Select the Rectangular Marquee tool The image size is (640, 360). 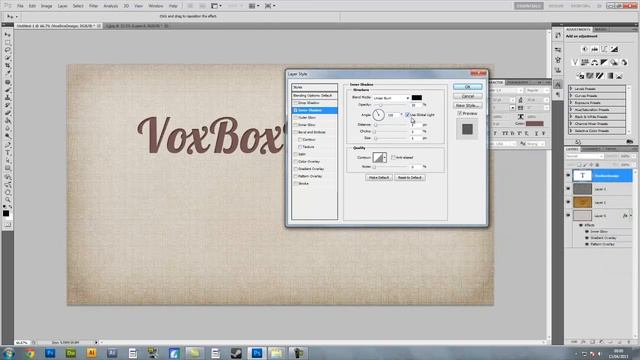7,42
